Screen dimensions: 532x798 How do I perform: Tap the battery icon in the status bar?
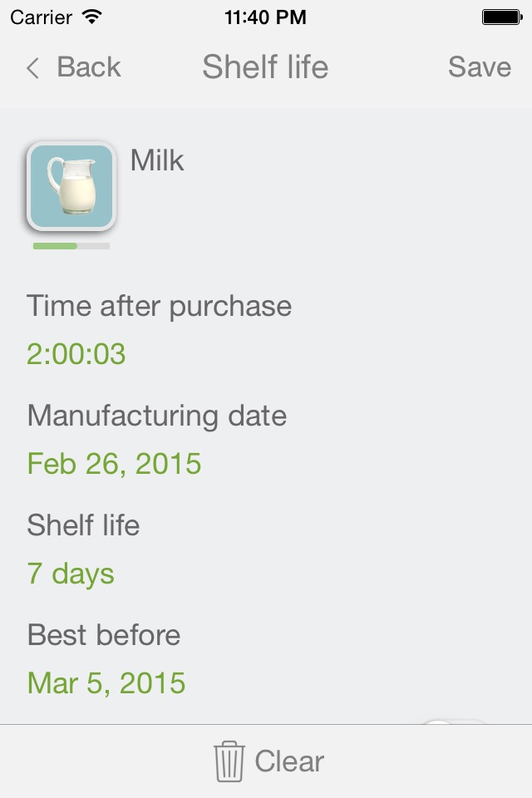click(x=501, y=17)
